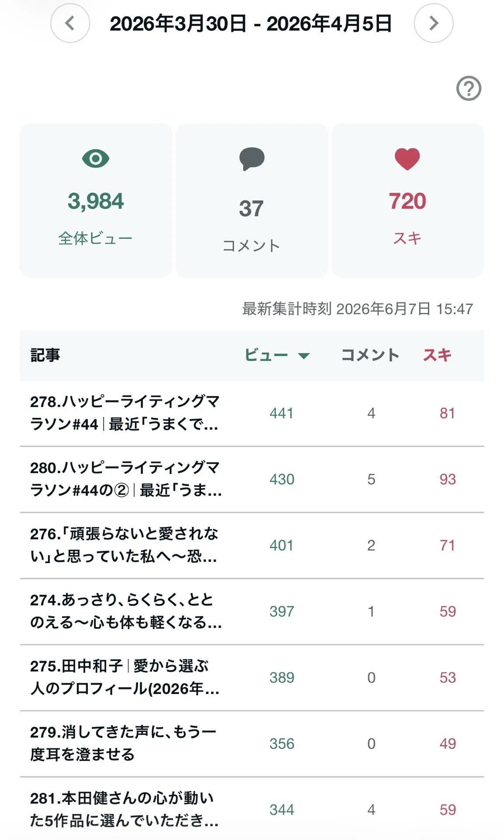Sort the table by ビュー column

(x=266, y=355)
